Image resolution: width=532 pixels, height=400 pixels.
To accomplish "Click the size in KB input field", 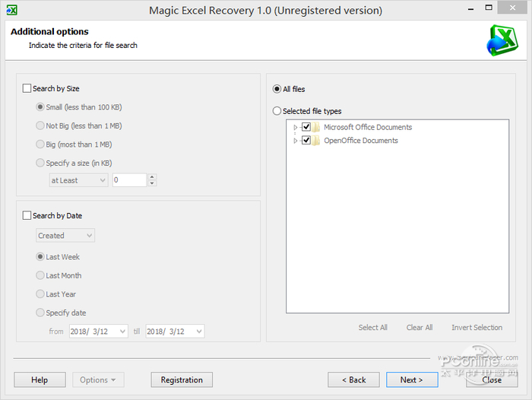I will (x=129, y=180).
